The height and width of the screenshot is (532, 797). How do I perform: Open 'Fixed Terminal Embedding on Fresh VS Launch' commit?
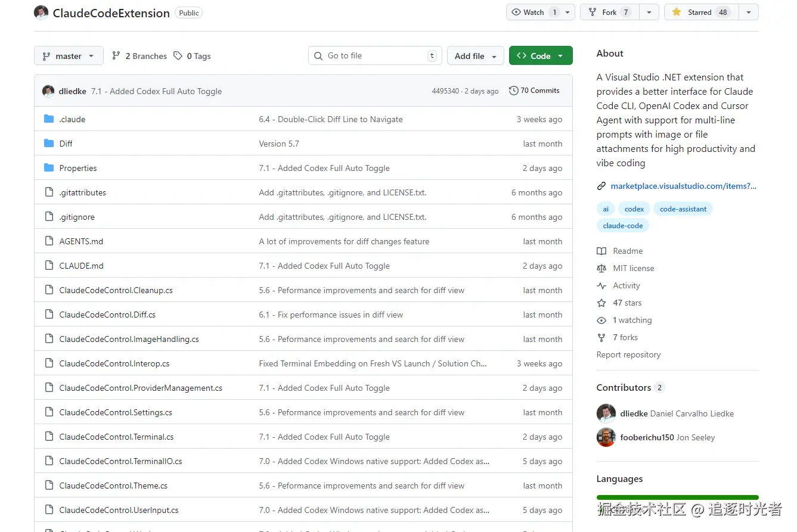tap(373, 363)
